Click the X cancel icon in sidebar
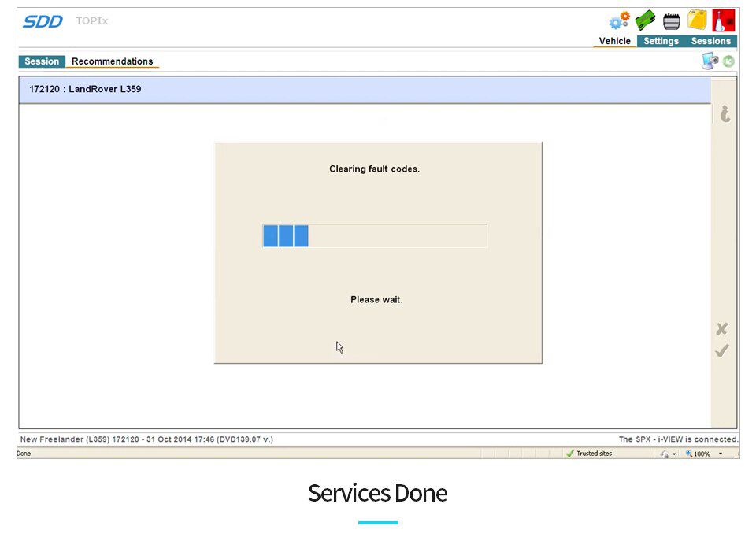The width and height of the screenshot is (756, 537). pyautogui.click(x=722, y=329)
